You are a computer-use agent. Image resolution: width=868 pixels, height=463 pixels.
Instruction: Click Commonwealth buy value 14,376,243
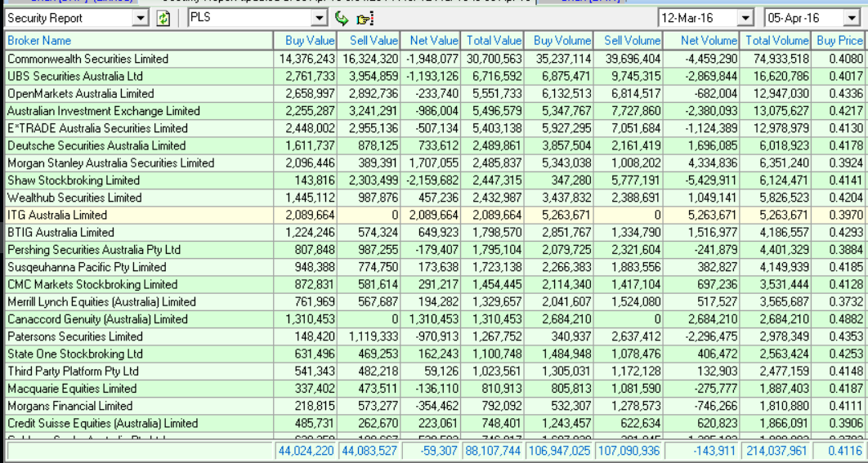[306, 59]
